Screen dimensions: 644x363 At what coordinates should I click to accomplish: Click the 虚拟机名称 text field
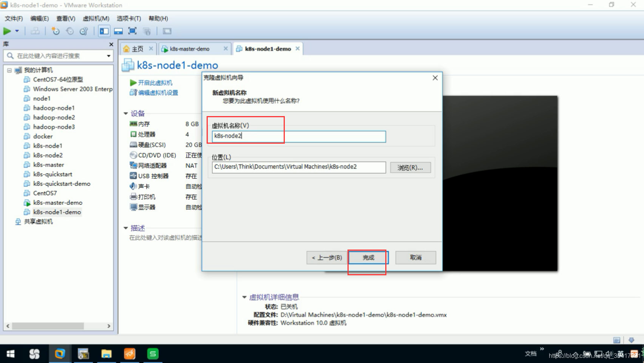[299, 136]
